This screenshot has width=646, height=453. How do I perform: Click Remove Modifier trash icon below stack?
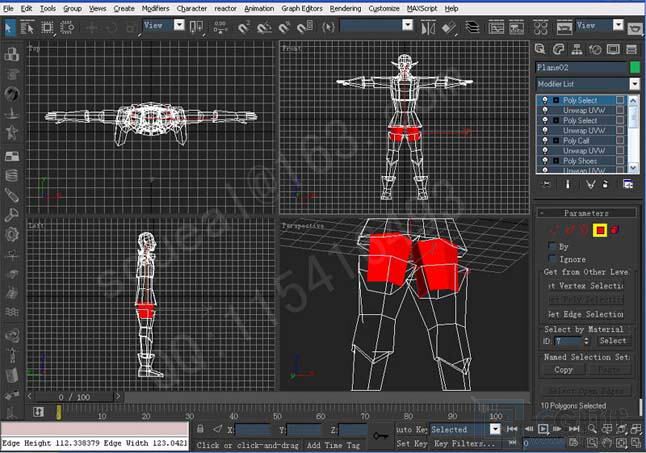(605, 184)
